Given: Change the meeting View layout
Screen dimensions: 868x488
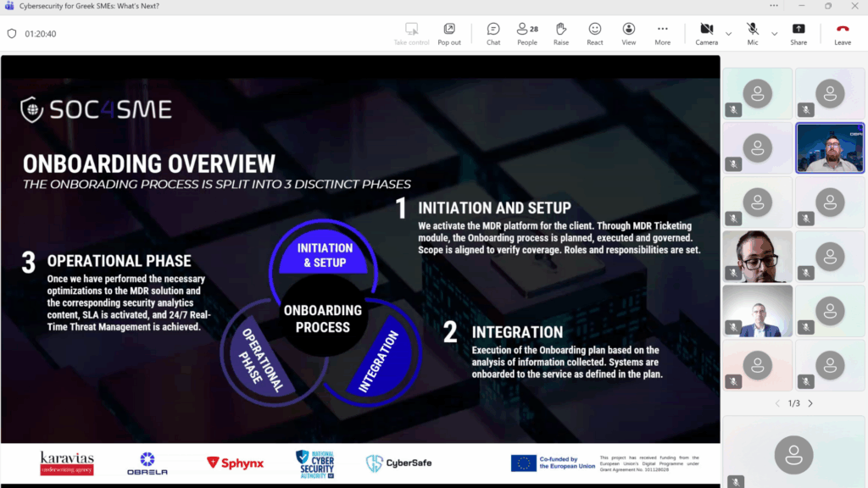Looking at the screenshot, I should pos(629,33).
